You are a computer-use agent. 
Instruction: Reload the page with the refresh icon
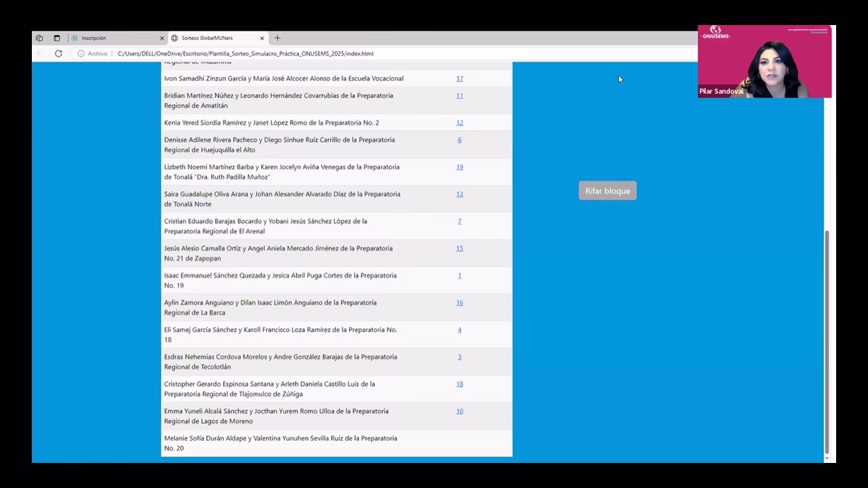[58, 54]
